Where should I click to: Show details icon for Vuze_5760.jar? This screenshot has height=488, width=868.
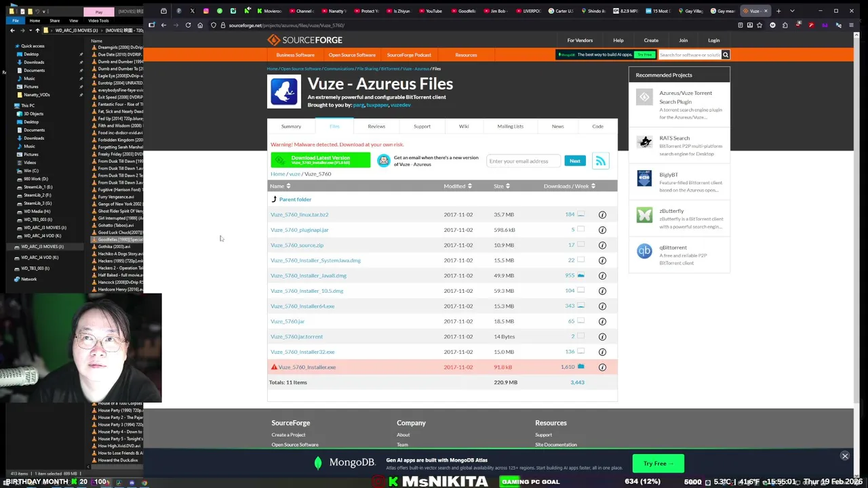[x=602, y=321]
